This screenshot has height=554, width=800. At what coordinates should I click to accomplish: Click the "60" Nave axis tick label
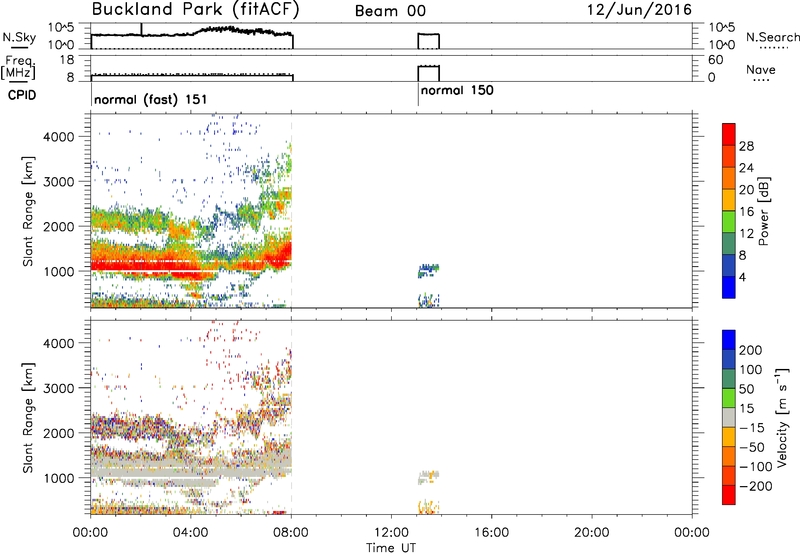pyautogui.click(x=715, y=60)
